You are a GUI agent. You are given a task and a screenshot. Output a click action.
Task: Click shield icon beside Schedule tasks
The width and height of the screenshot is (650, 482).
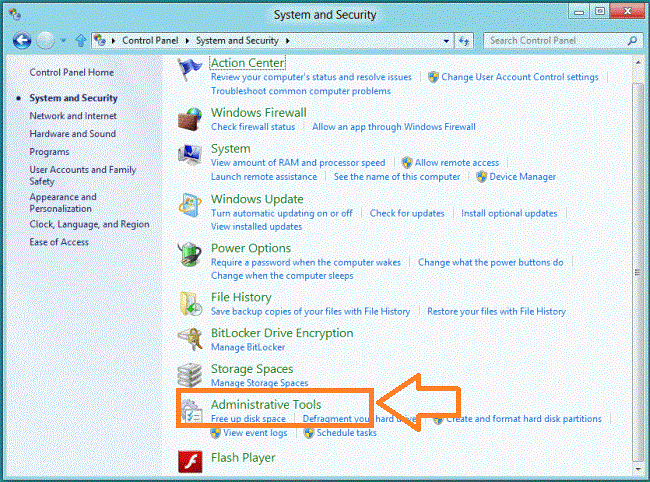(309, 433)
